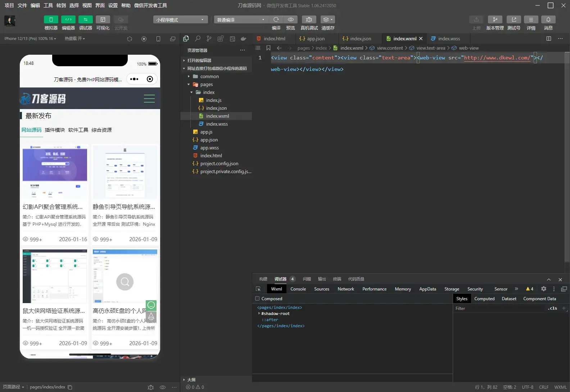Open version management in top toolbar
Viewport: 570px width, 392px height.
[x=495, y=19]
